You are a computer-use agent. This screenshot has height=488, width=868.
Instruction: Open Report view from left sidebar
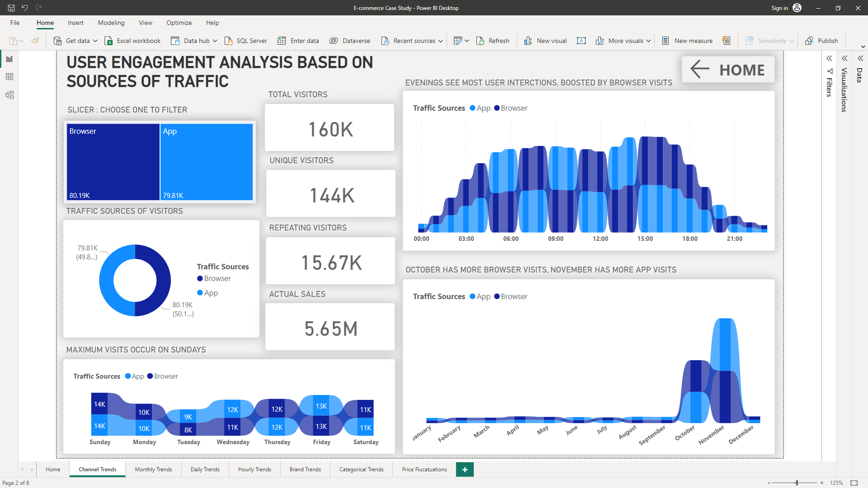[9, 59]
